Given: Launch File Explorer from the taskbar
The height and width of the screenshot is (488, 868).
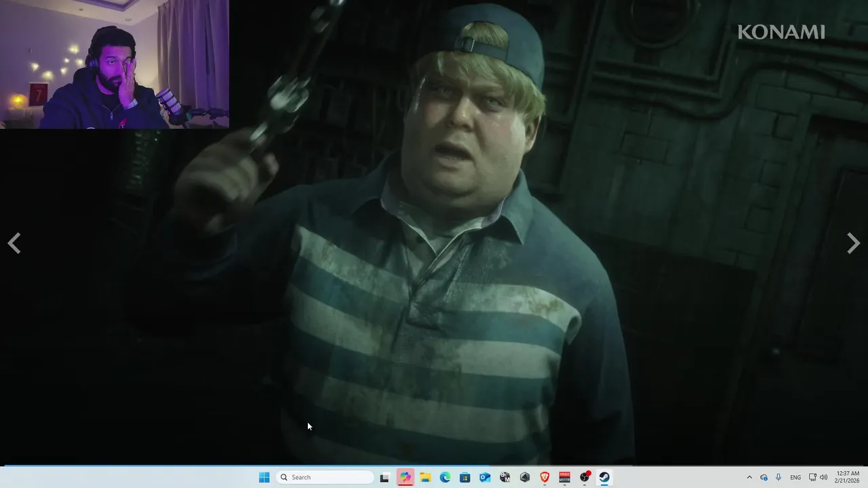Looking at the screenshot, I should click(x=425, y=477).
